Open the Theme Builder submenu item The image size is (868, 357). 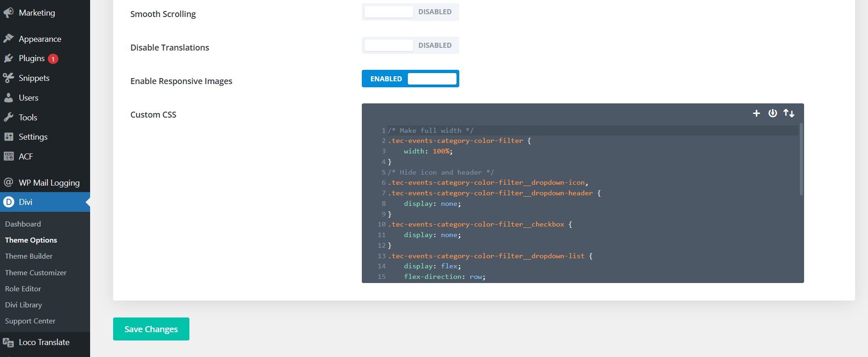(x=29, y=256)
